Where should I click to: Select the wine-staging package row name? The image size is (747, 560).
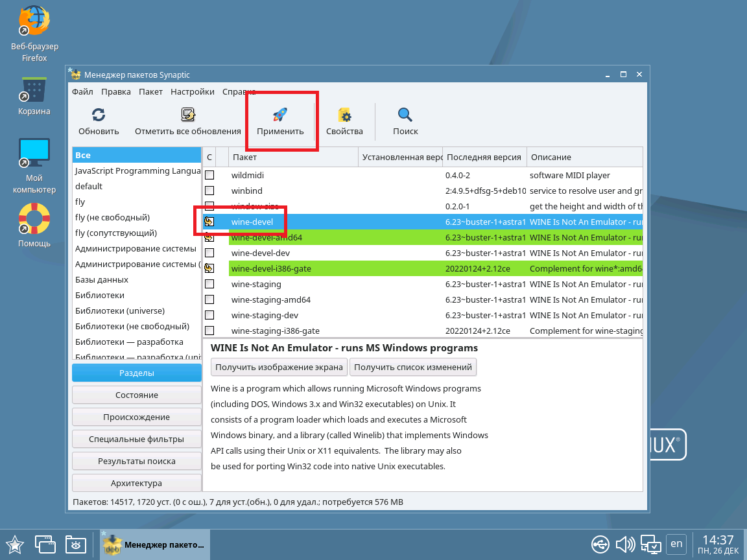(x=256, y=285)
